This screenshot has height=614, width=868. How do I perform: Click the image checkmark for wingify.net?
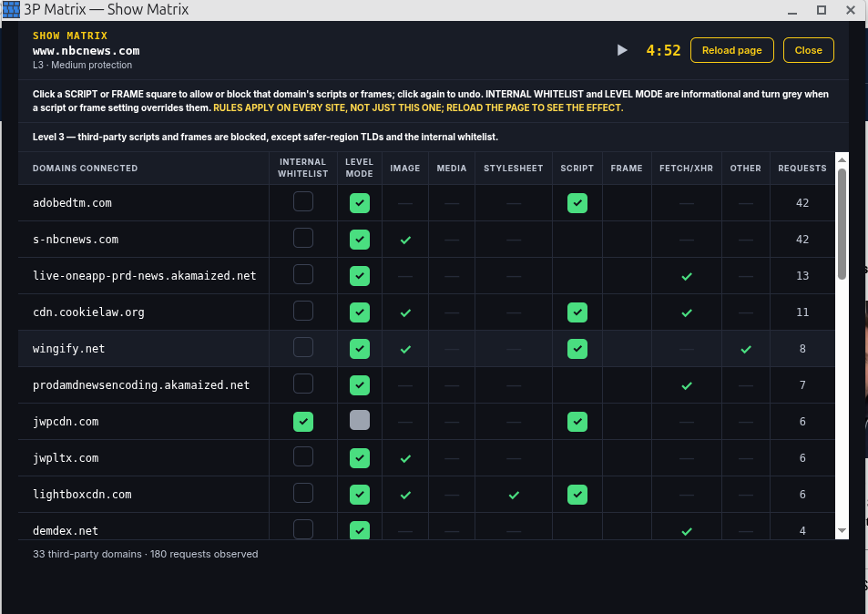click(x=406, y=349)
